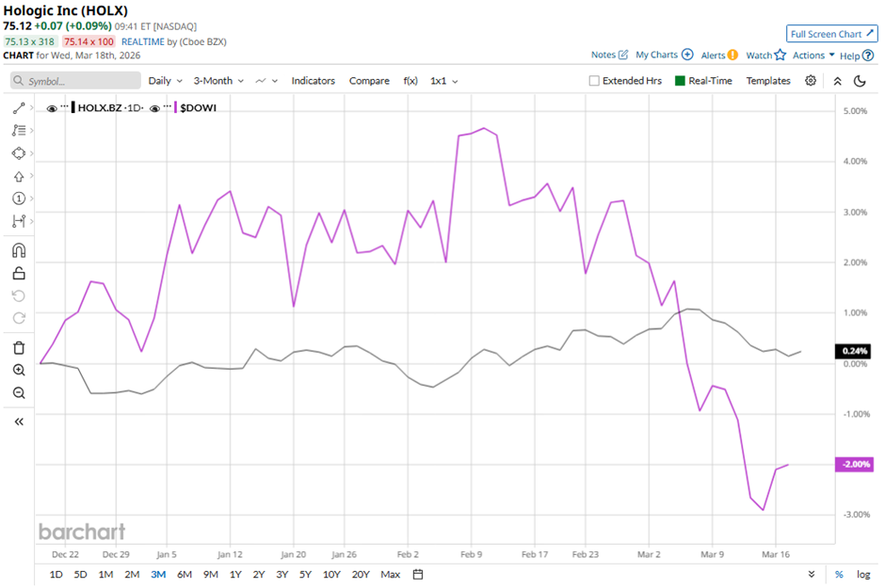This screenshot has height=588, width=885.
Task: Click the Symbol search field
Action: coord(75,81)
